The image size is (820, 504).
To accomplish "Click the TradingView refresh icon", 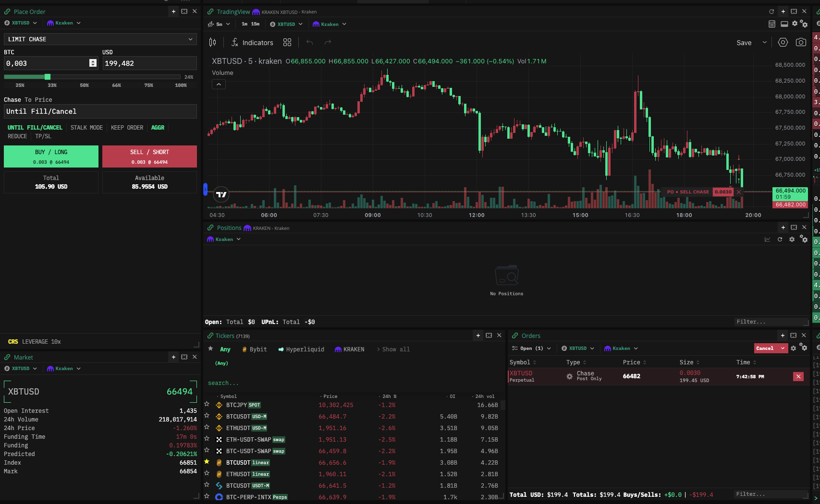I will (x=771, y=12).
